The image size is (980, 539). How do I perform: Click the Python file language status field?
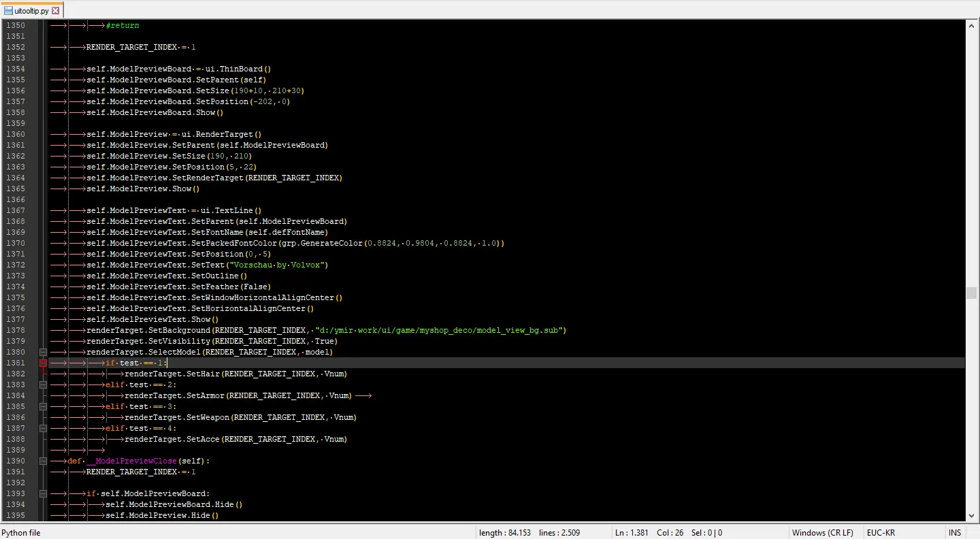(22, 533)
